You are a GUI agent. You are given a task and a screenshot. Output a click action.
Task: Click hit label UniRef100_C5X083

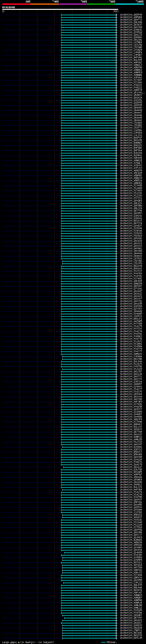tap(131, 123)
